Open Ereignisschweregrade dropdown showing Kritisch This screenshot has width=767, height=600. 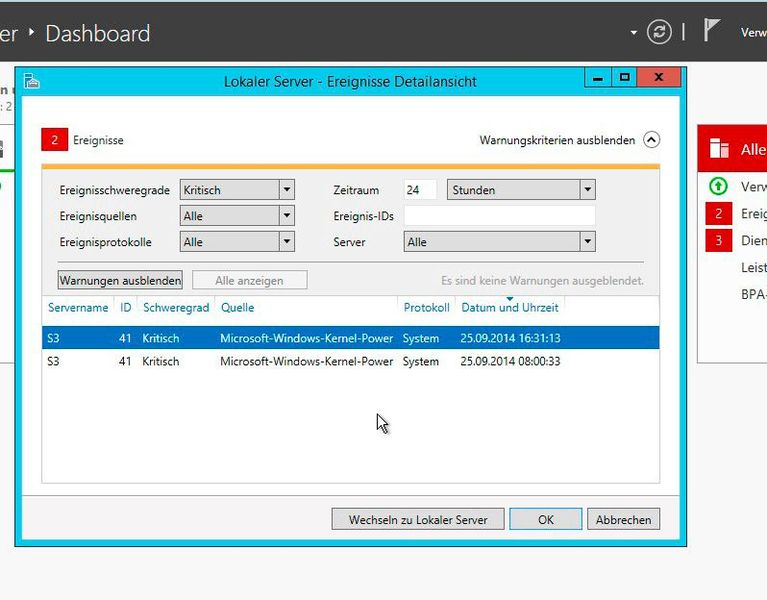tap(237, 190)
